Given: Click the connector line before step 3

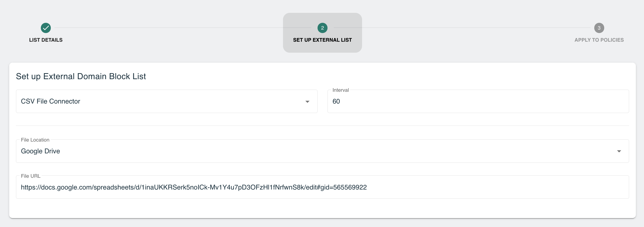Looking at the screenshot, I should coord(462,28).
